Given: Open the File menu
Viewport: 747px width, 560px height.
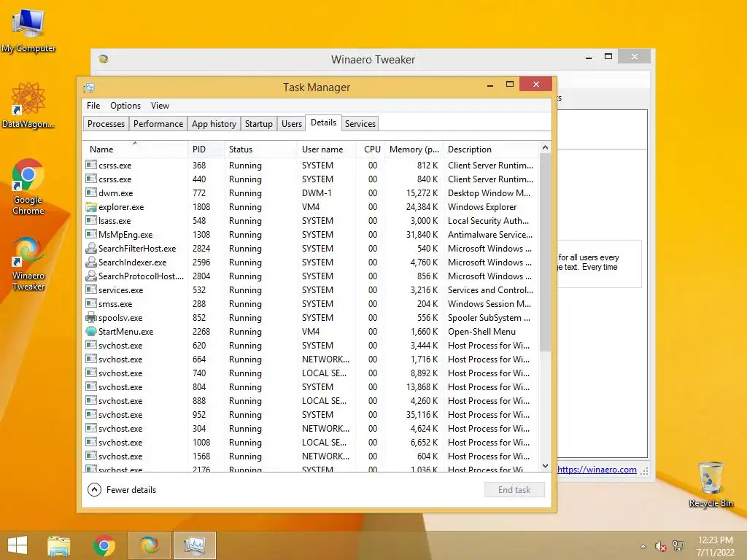Looking at the screenshot, I should pos(93,105).
